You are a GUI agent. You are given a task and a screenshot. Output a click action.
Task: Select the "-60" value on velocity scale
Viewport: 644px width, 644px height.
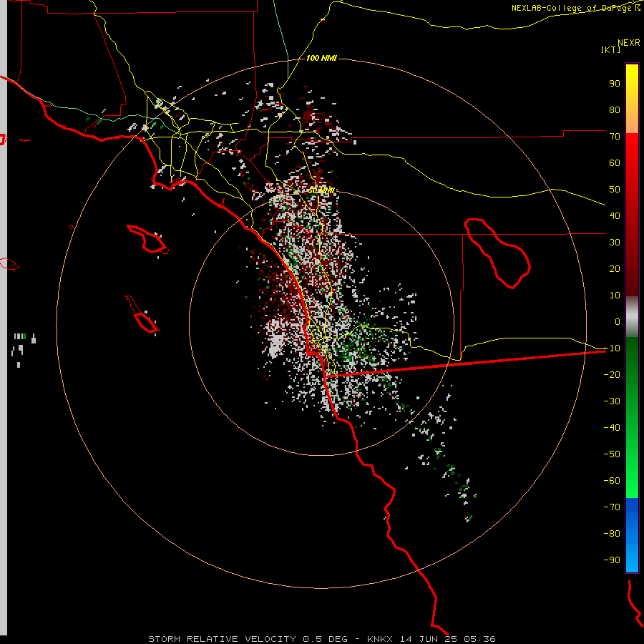tap(612, 481)
